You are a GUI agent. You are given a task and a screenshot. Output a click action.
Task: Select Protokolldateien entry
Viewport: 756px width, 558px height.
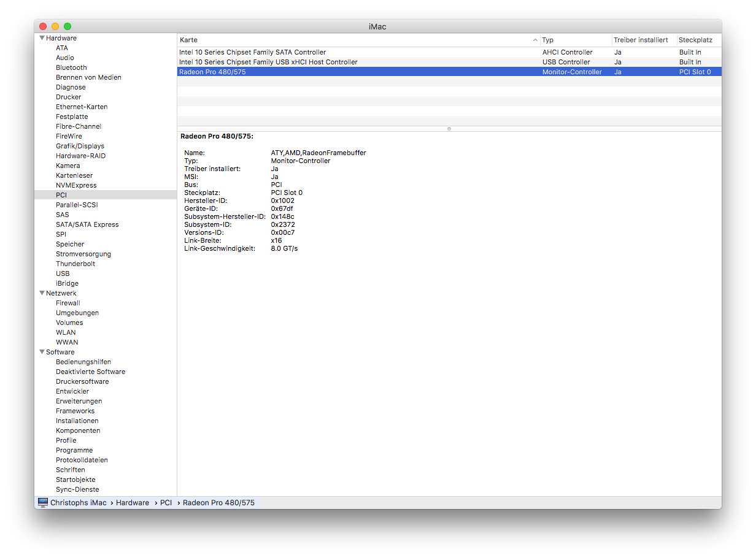coord(82,460)
